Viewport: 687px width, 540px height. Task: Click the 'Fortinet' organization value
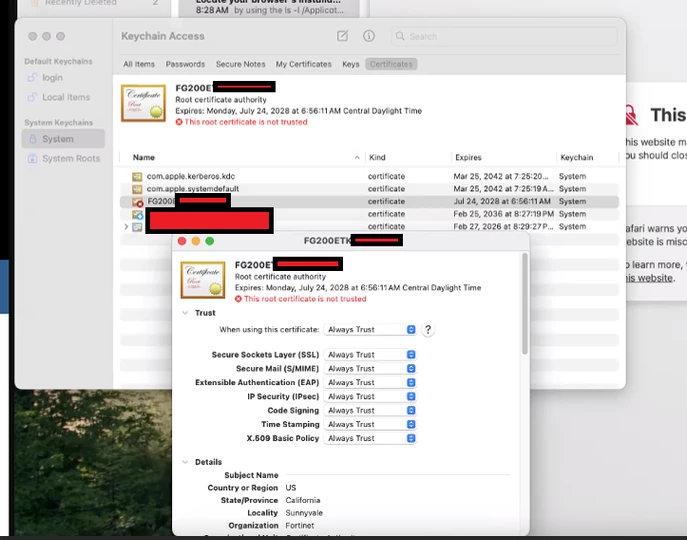coord(300,526)
